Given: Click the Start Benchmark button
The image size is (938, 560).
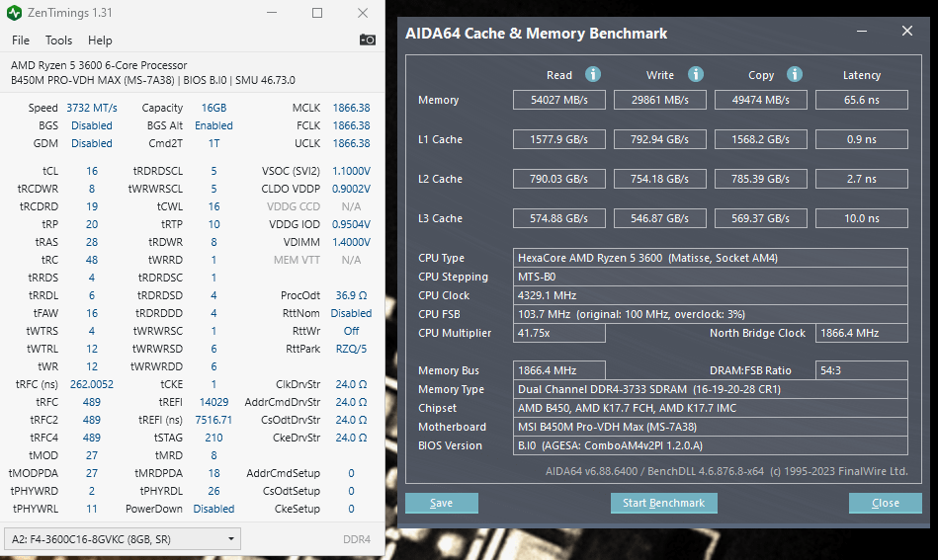Looking at the screenshot, I should click(x=663, y=504).
